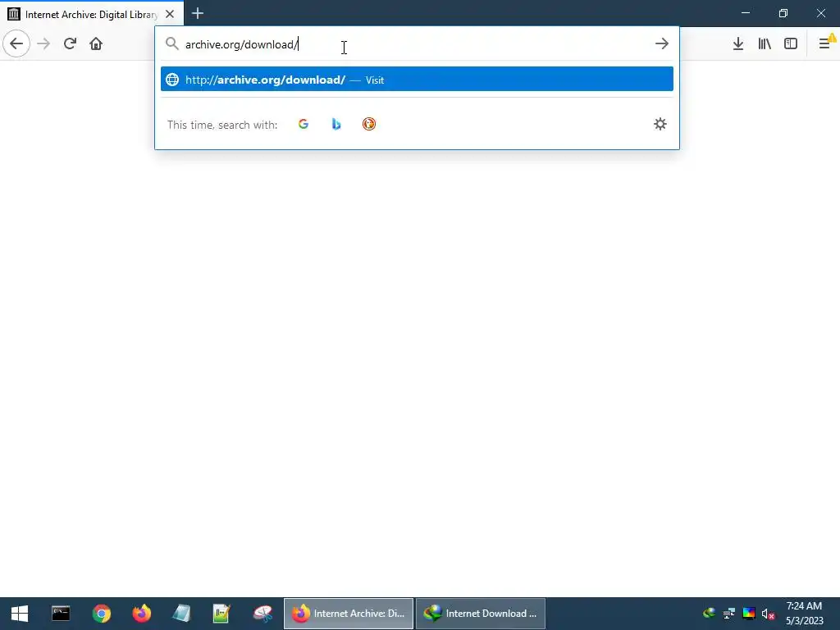Click the search magnifier icon in address bar
840x630 pixels.
[x=172, y=43]
